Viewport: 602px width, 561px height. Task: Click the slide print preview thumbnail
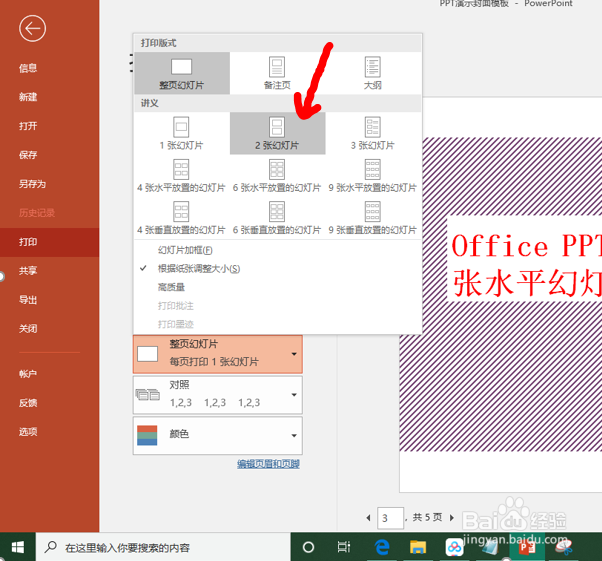coord(501,295)
